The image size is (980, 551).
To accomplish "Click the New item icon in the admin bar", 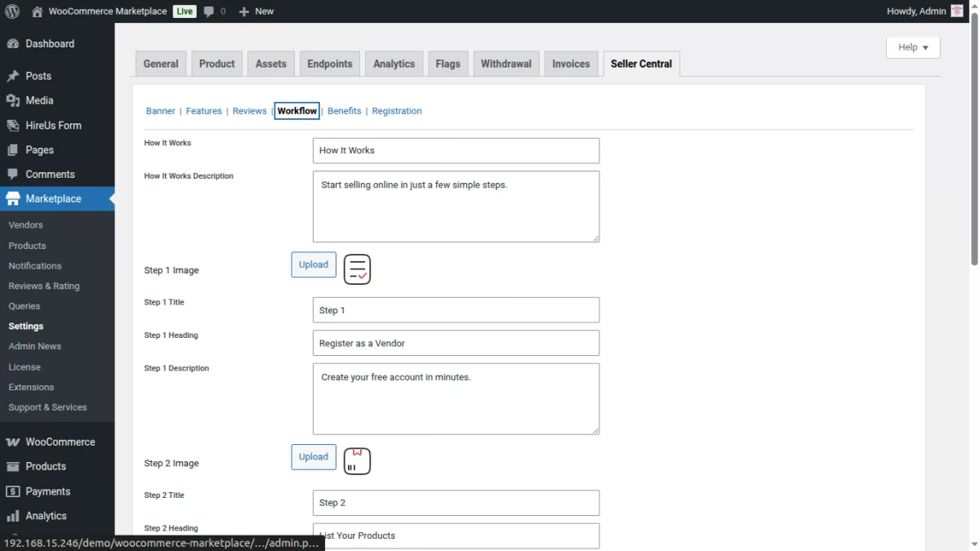I will tap(241, 11).
